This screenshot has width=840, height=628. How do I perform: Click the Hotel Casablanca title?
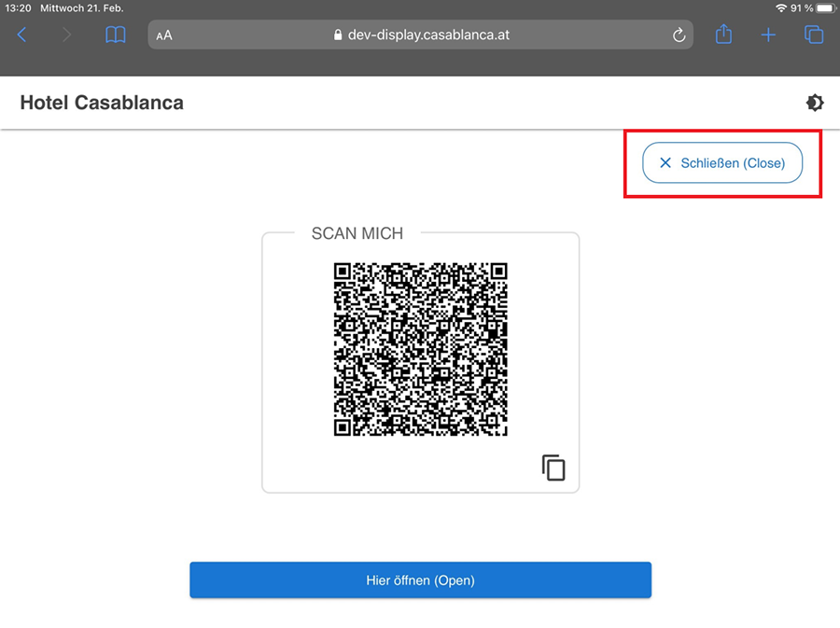[x=102, y=103]
